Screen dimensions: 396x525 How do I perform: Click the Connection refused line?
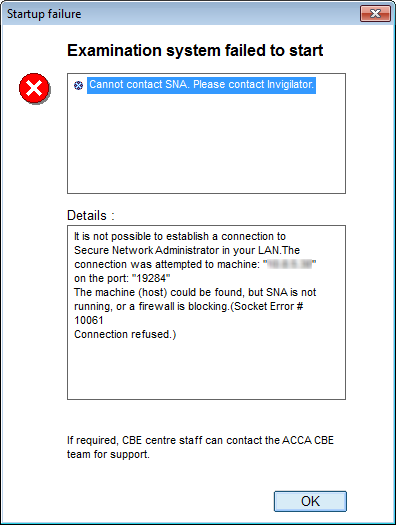tap(125, 334)
